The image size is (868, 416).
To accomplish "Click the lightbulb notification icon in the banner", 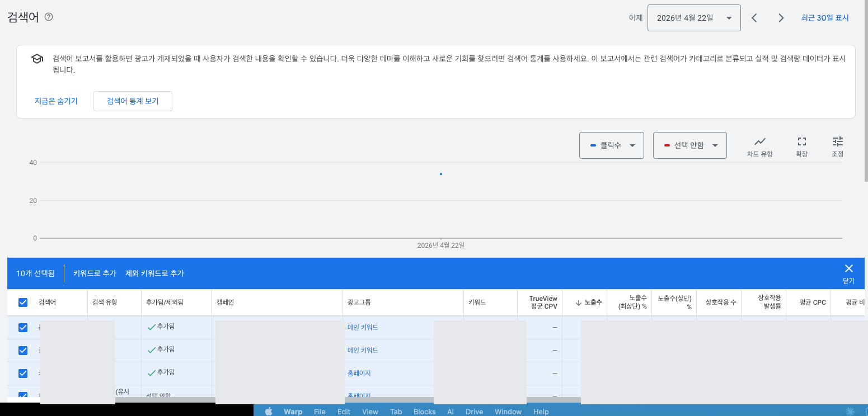I will click(x=36, y=58).
